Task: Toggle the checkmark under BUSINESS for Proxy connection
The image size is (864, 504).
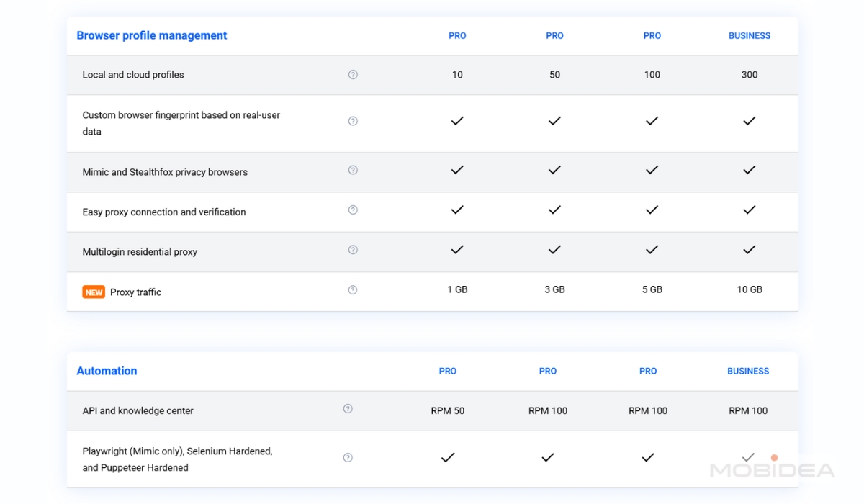Action: click(749, 210)
